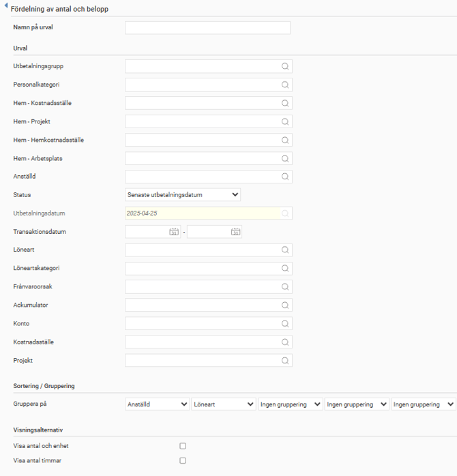Open lookup for Personalkategori
This screenshot has height=476, width=457.
(285, 85)
